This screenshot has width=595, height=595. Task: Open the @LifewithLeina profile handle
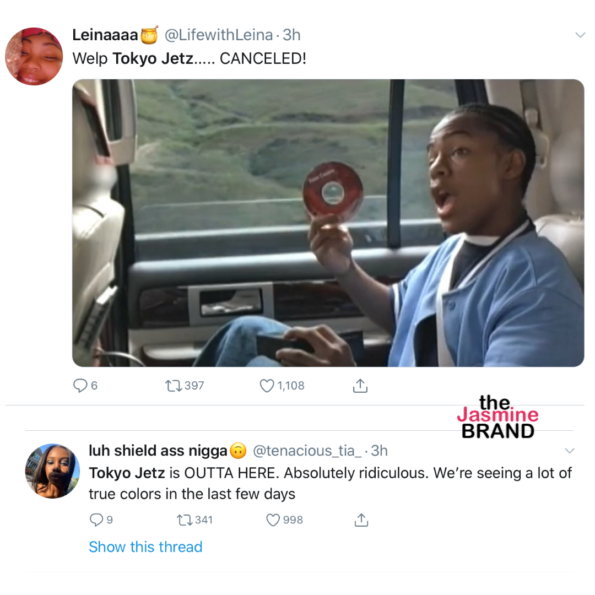point(219,35)
